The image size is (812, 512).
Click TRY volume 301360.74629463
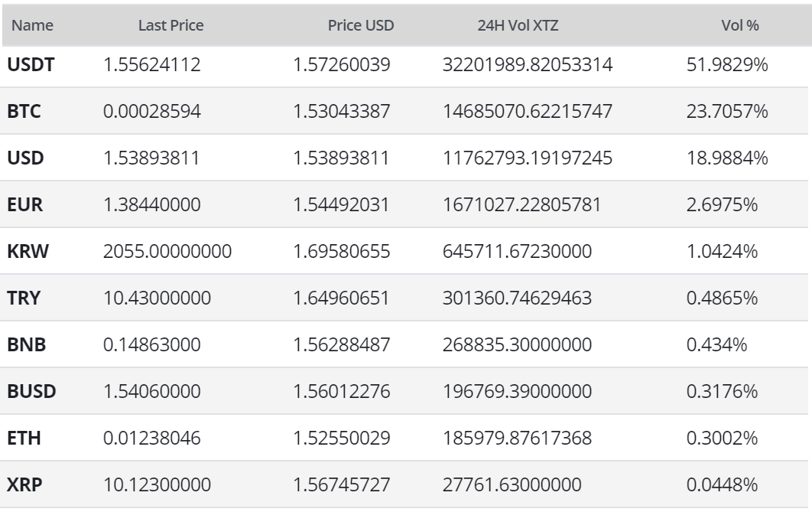click(x=517, y=298)
